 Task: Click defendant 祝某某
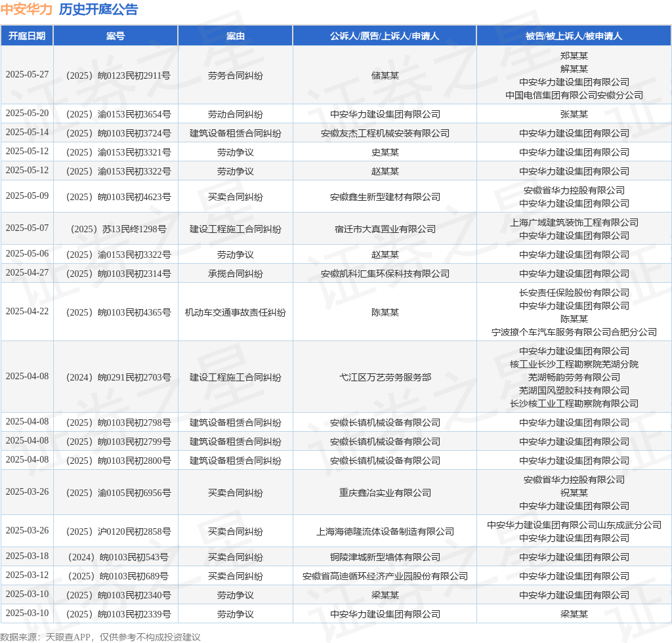(x=574, y=493)
